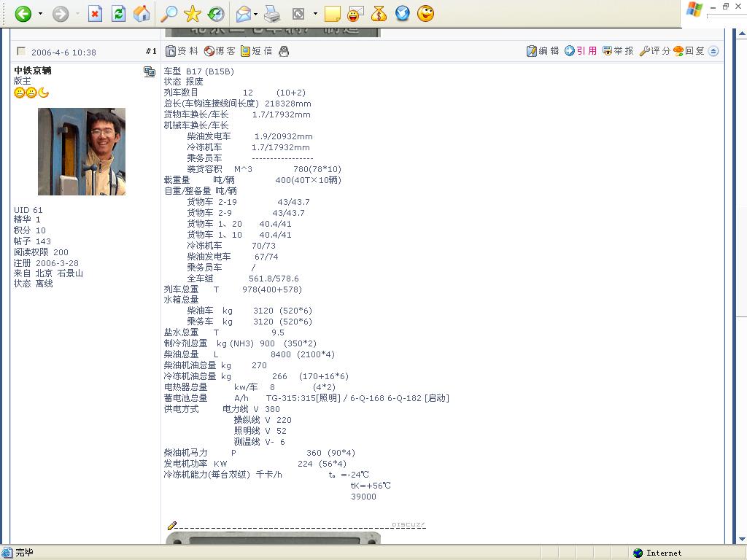
Task: Click the QQ penguin icon
Action: (284, 51)
